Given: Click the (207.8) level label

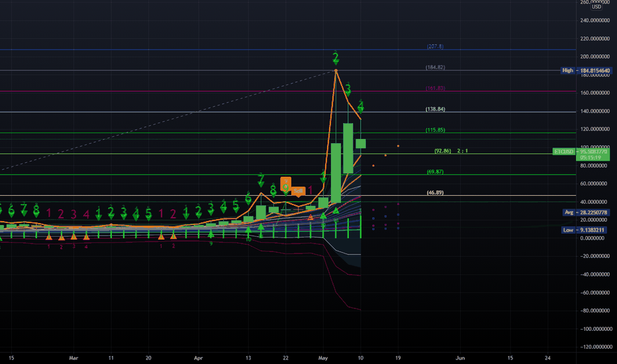Looking at the screenshot, I should point(435,46).
